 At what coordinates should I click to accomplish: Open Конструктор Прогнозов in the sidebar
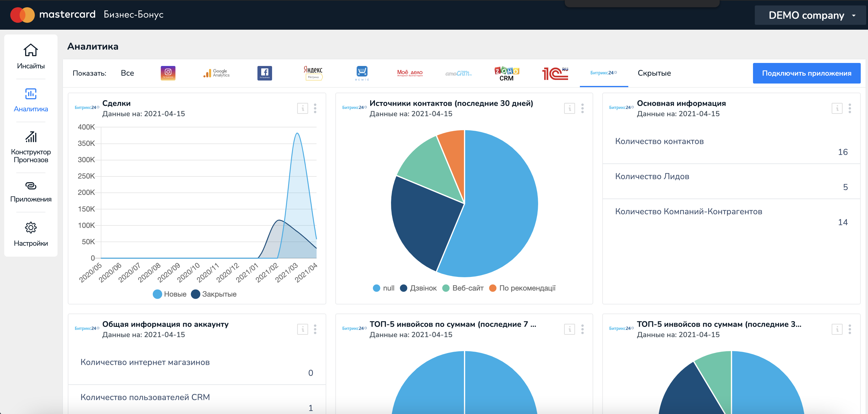coord(31,147)
